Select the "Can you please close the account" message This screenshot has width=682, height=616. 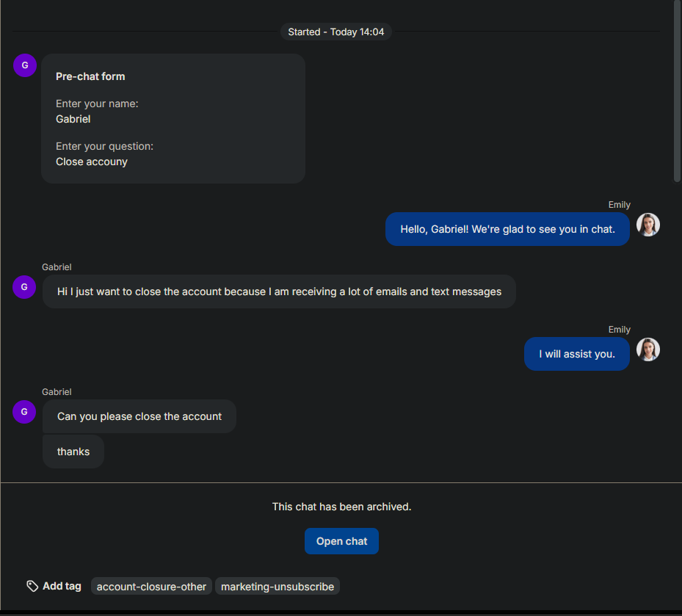coord(139,416)
